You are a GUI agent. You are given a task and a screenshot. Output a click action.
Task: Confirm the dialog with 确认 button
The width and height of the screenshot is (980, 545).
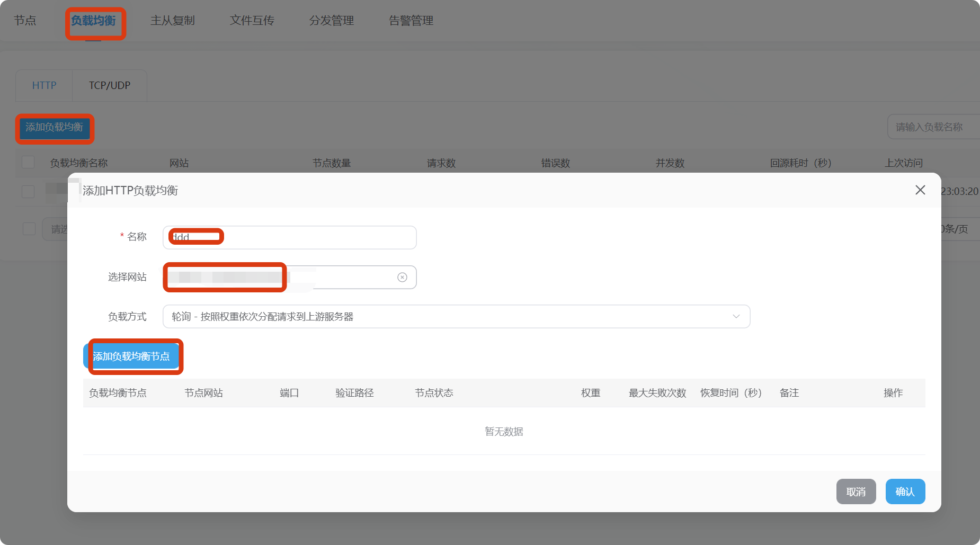click(x=905, y=492)
